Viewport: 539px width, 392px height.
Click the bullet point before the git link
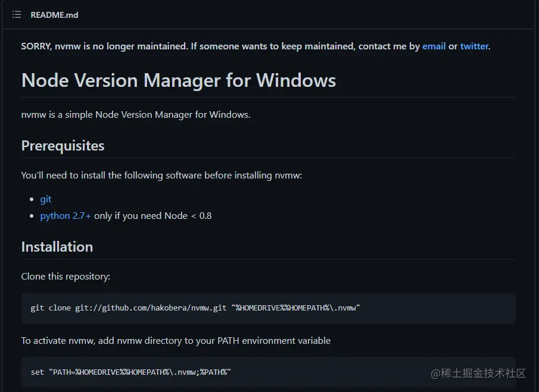(x=32, y=200)
